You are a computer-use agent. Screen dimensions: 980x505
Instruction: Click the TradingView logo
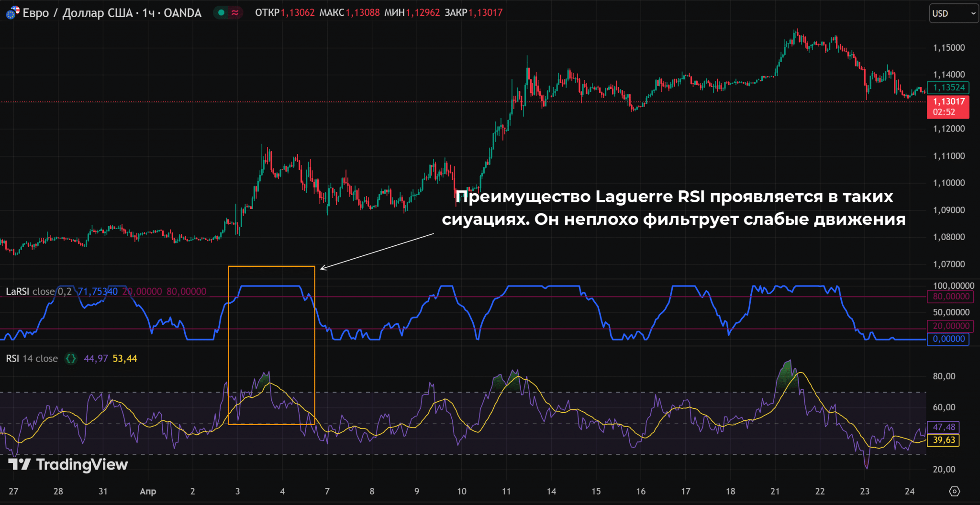click(x=68, y=464)
